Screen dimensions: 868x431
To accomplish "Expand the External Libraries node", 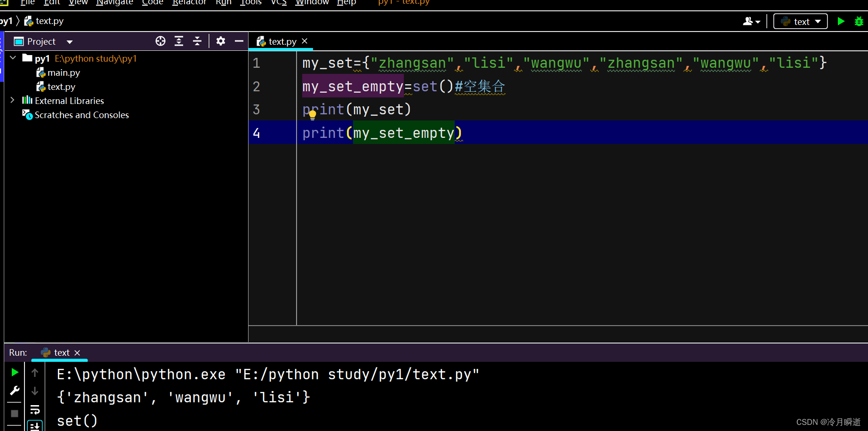I will 12,100.
